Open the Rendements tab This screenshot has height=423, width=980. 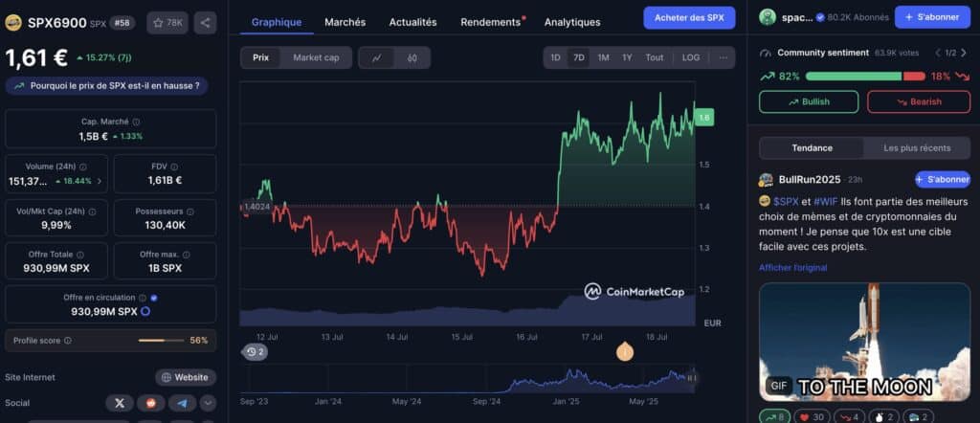[x=491, y=22]
